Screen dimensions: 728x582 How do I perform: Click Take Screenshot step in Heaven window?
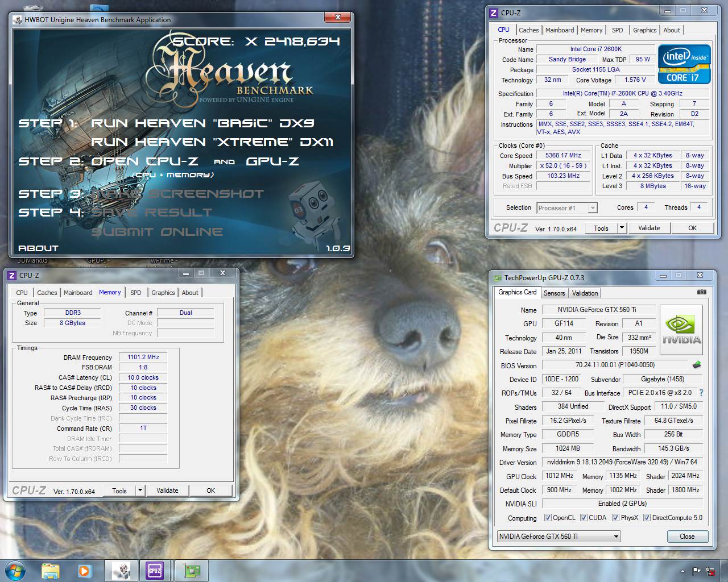[177, 194]
